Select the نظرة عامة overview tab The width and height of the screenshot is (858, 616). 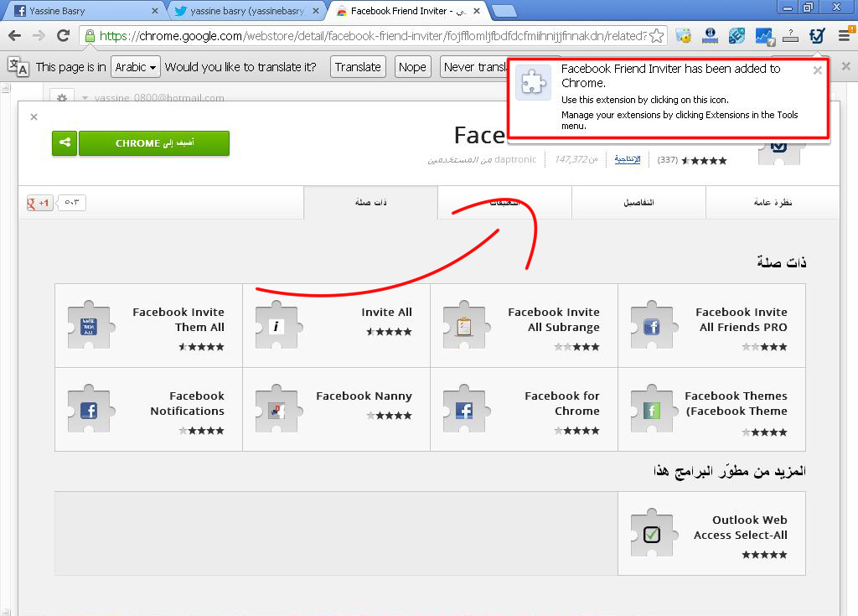[772, 203]
